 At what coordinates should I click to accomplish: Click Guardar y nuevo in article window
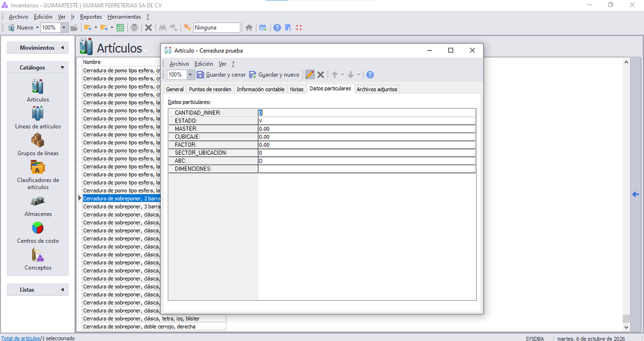click(x=274, y=75)
